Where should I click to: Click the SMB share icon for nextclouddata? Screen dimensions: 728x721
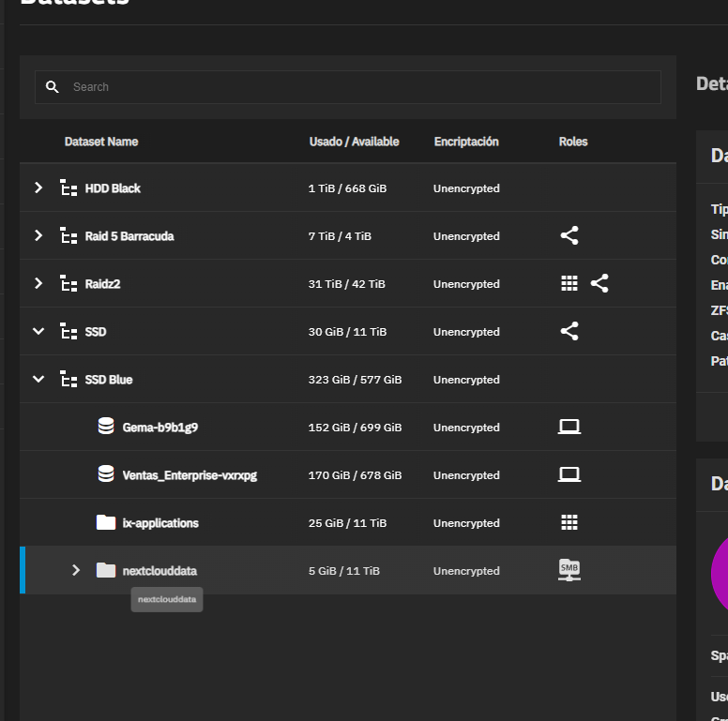coord(569,570)
